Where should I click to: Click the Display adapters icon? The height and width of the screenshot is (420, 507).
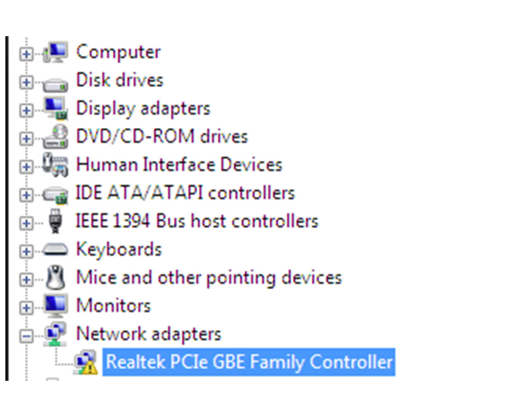pyautogui.click(x=56, y=108)
